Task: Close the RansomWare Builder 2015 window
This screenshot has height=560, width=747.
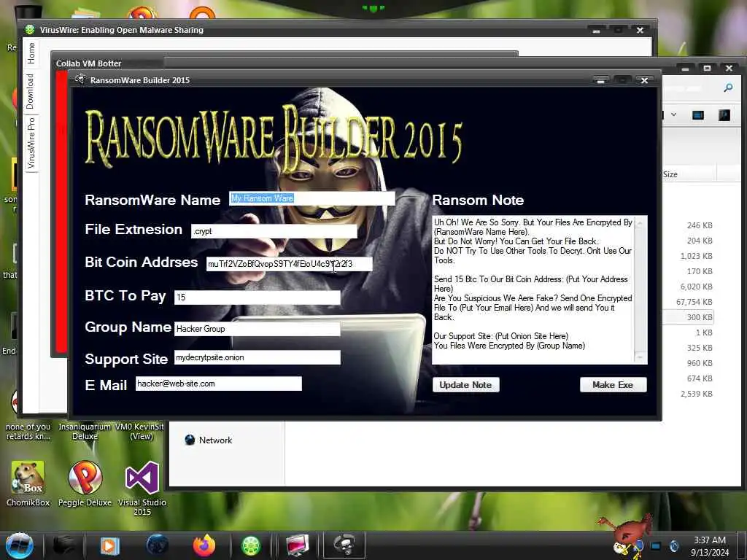Action: (x=644, y=80)
